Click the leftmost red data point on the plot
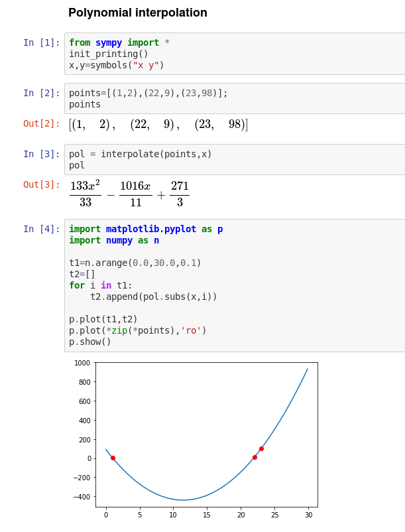This screenshot has height=532, width=405. click(x=113, y=458)
